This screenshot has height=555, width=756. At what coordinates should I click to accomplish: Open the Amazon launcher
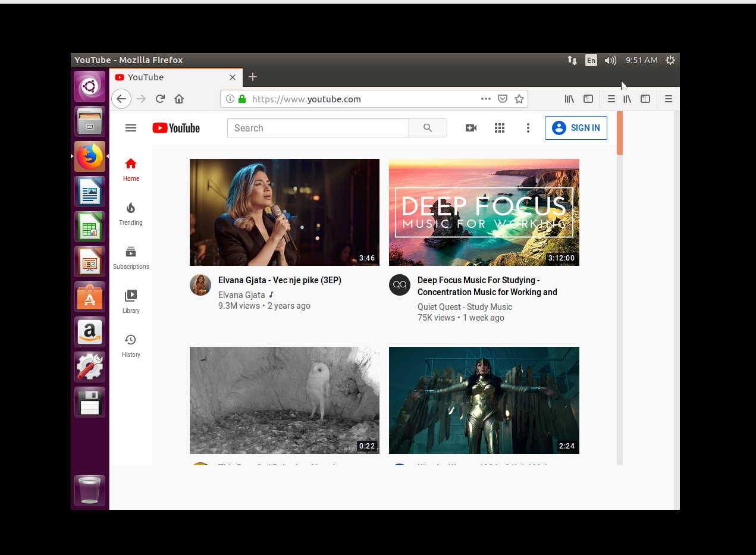coord(90,332)
